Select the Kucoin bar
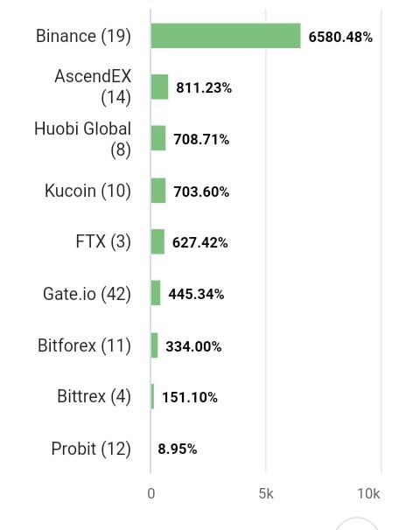420x530 pixels. 158,191
